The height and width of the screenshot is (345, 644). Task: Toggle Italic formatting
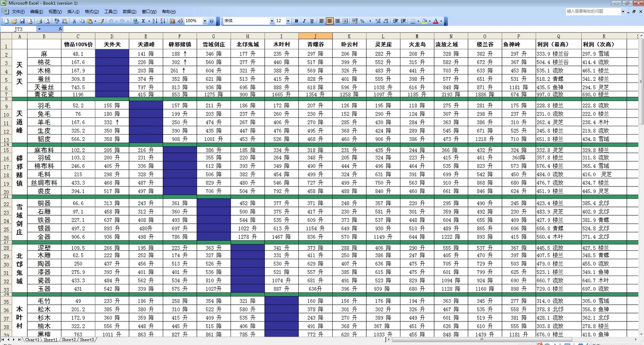[x=304, y=21]
